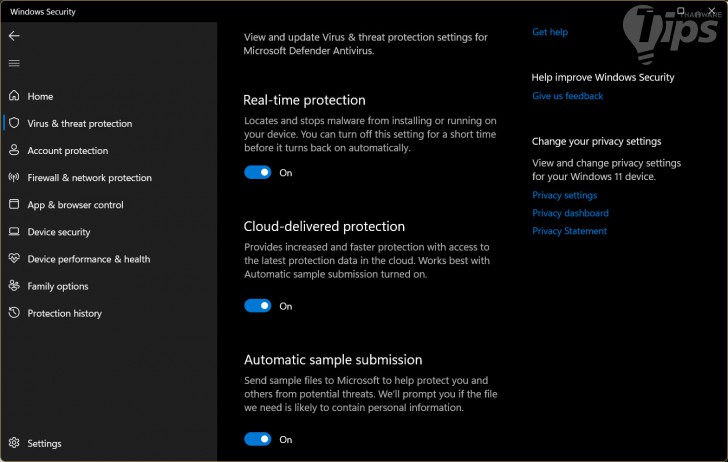Click the people icon for Family options

pyautogui.click(x=14, y=286)
